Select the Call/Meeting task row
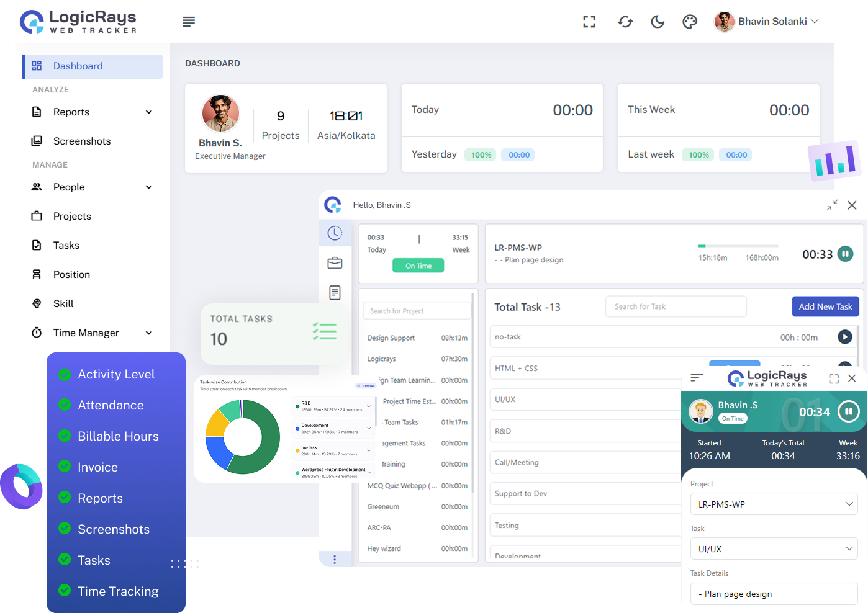This screenshot has height=613, width=868. tap(585, 462)
